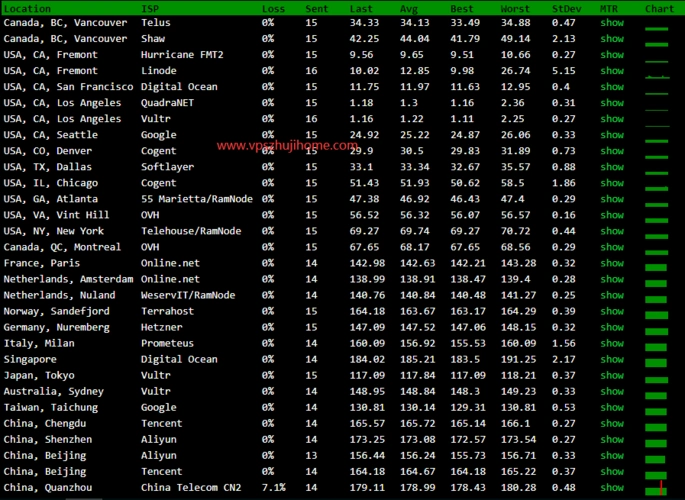Click 'show' for Seattle Google row
This screenshot has width=685, height=500.
click(611, 135)
